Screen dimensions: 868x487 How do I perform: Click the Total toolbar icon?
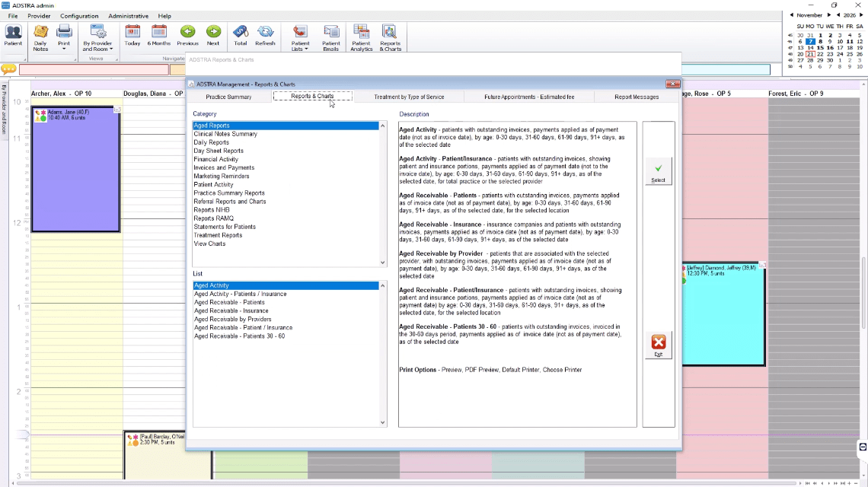(x=241, y=36)
